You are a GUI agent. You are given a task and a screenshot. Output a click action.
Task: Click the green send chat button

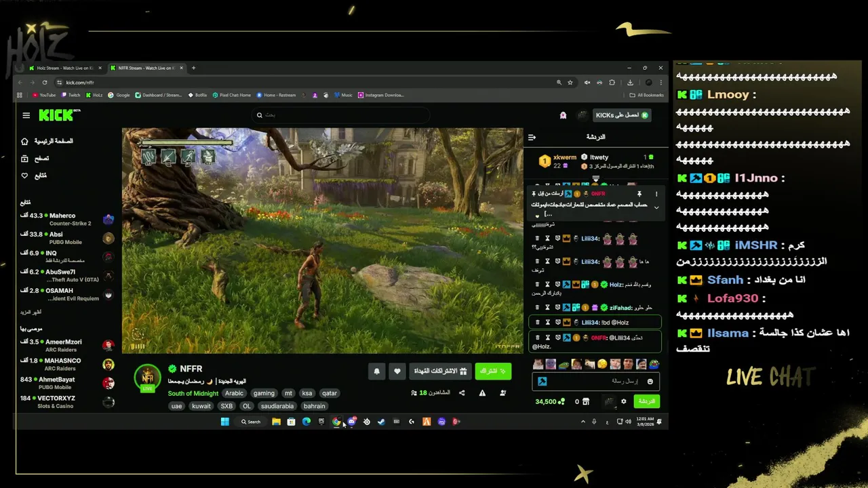647,401
